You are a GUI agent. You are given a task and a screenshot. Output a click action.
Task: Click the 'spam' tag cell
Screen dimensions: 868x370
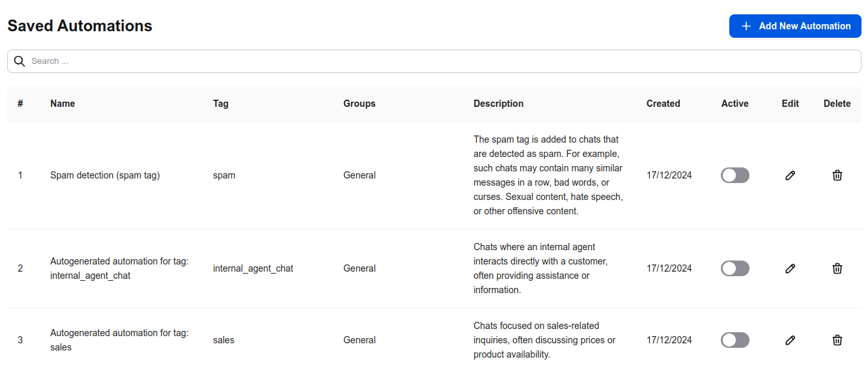[x=224, y=175]
